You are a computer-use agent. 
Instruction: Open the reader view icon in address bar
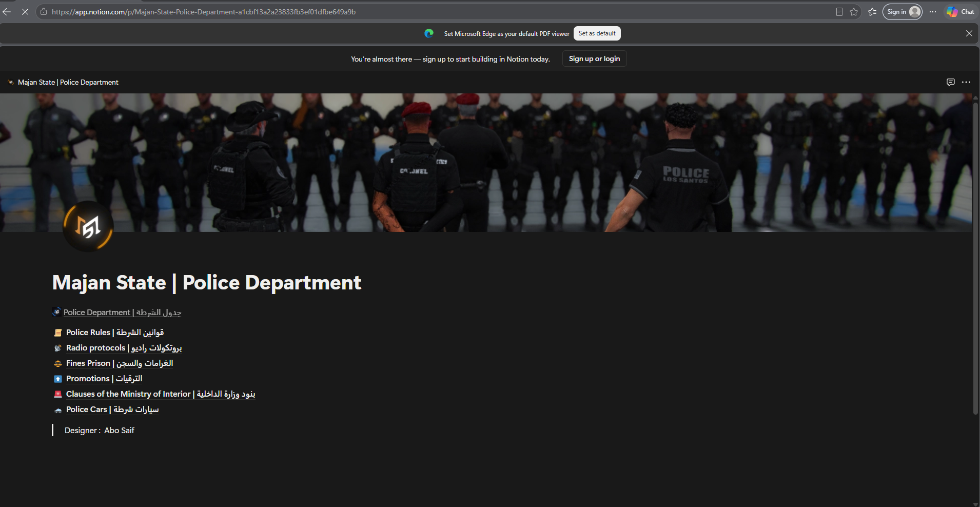839,12
